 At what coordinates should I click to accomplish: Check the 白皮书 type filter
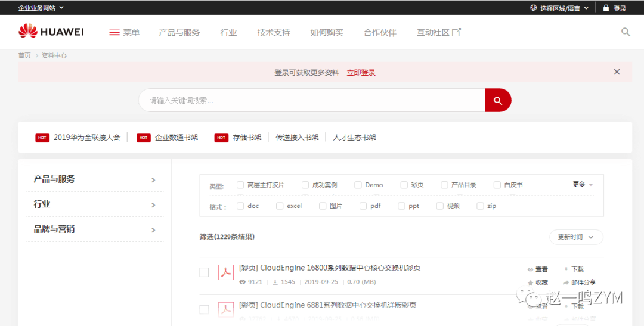pyautogui.click(x=497, y=185)
